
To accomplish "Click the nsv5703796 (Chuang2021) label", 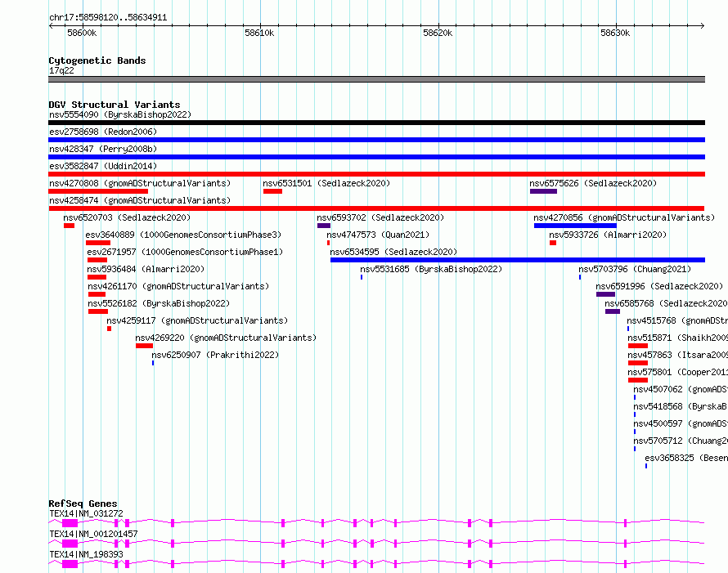I will click(x=635, y=269).
